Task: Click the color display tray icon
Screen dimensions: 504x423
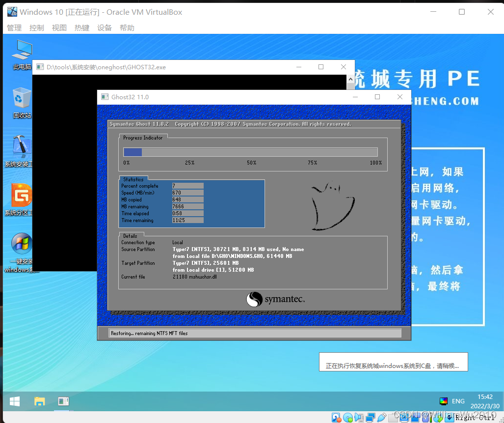Action: point(443,401)
